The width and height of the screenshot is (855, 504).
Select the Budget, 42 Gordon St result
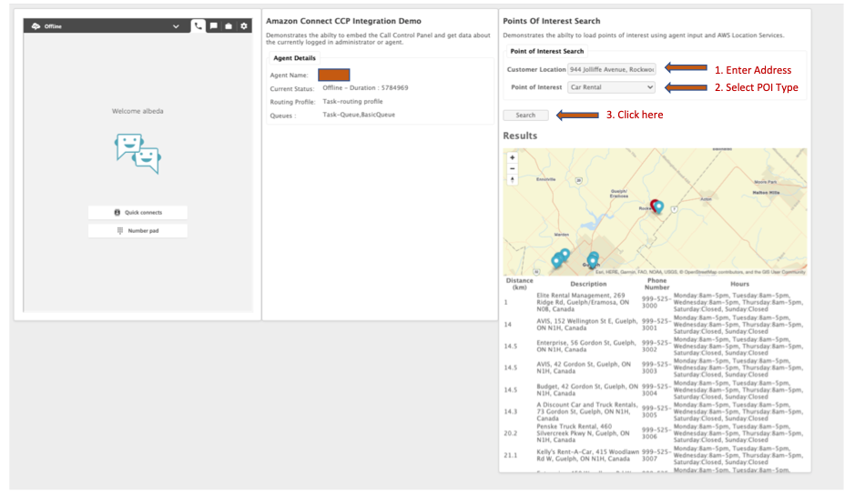tap(655, 389)
